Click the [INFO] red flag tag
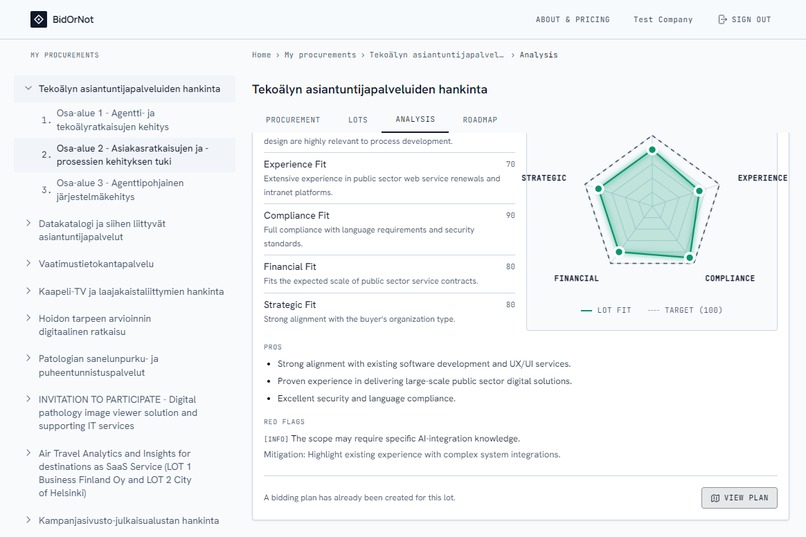Screen dimensions: 806x537 point(276,439)
